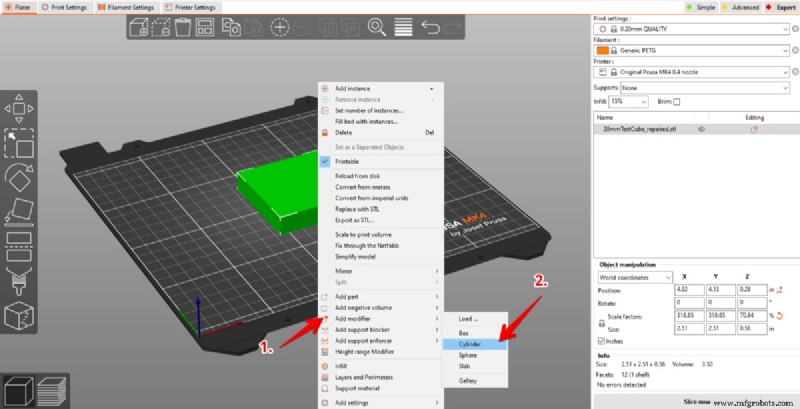Open the Filament Settings tab
The width and height of the screenshot is (800, 409).
pos(126,7)
